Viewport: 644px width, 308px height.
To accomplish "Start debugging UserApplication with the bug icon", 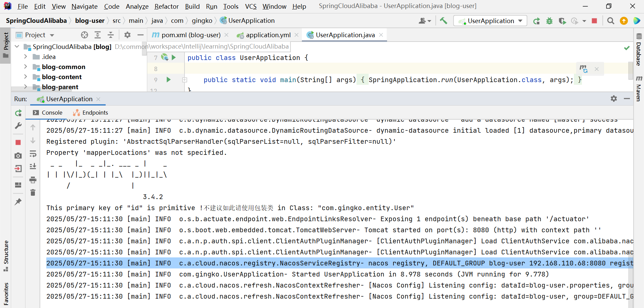I will pyautogui.click(x=549, y=21).
